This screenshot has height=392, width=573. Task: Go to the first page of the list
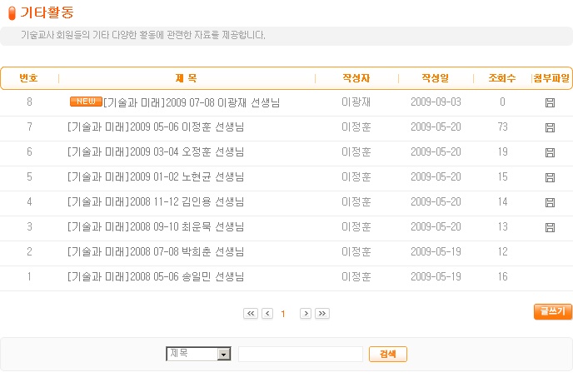[251, 314]
